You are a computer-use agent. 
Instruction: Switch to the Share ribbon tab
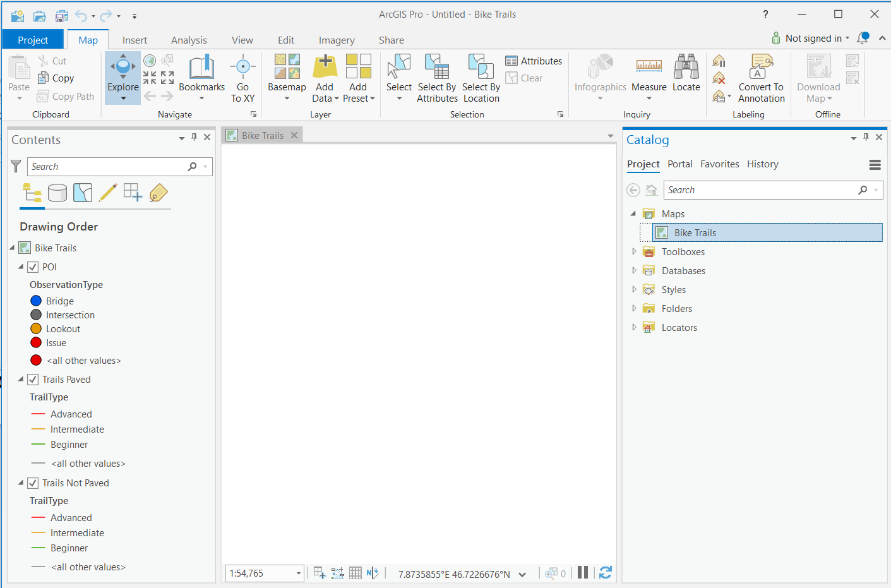coord(392,40)
